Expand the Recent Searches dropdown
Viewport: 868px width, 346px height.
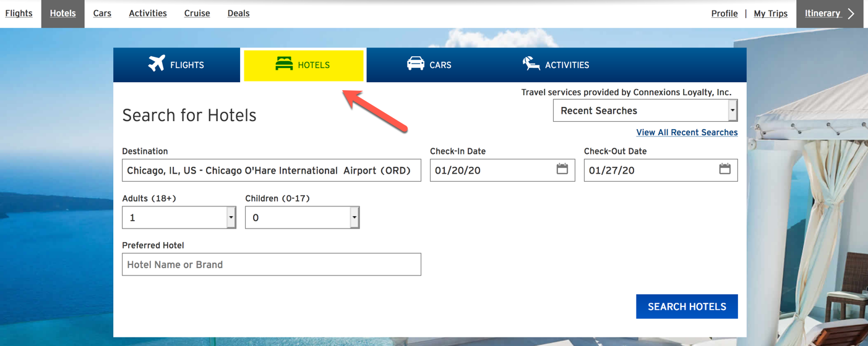tap(645, 111)
